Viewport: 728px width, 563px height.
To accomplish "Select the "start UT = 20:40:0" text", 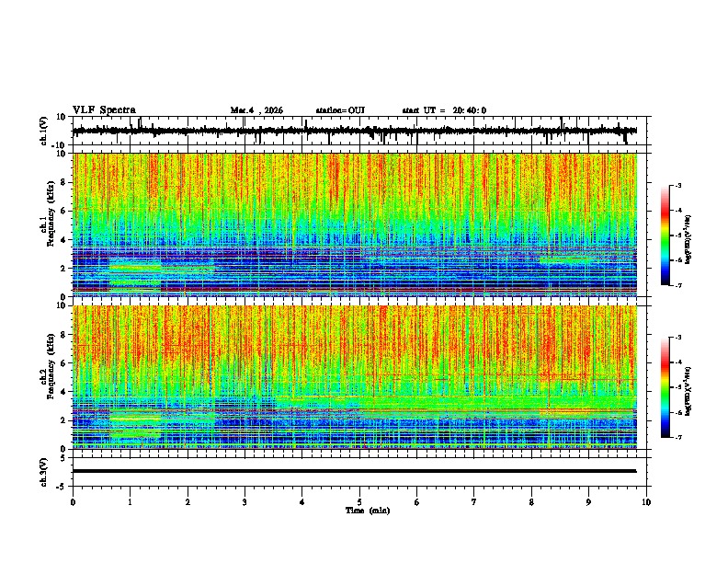I will (444, 110).
